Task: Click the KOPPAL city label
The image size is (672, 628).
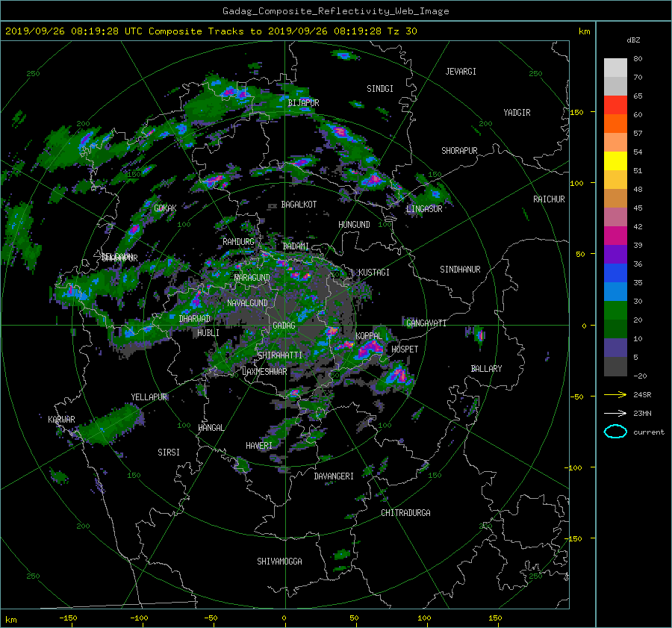Action: [369, 335]
